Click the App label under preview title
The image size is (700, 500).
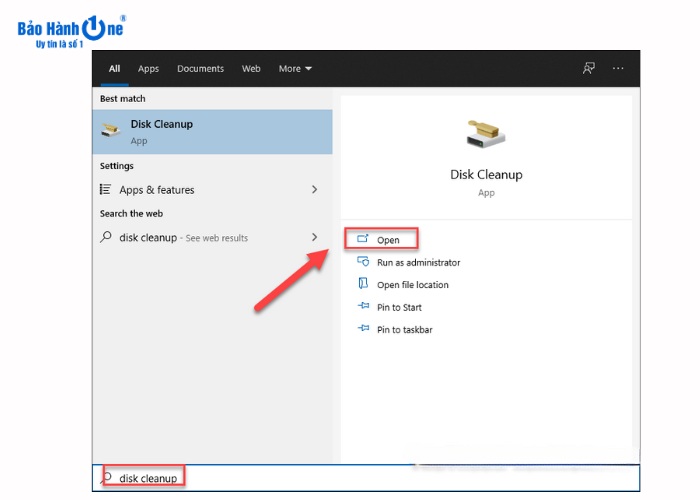coord(486,193)
